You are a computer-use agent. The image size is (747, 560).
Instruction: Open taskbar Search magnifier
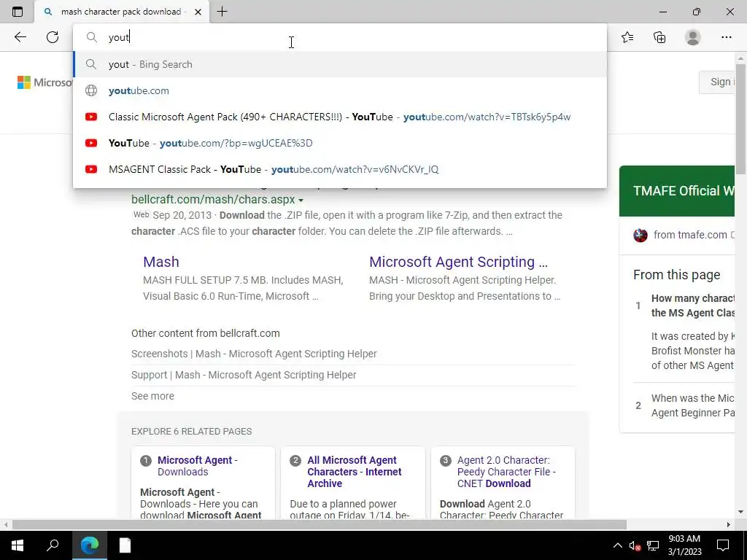tap(53, 545)
